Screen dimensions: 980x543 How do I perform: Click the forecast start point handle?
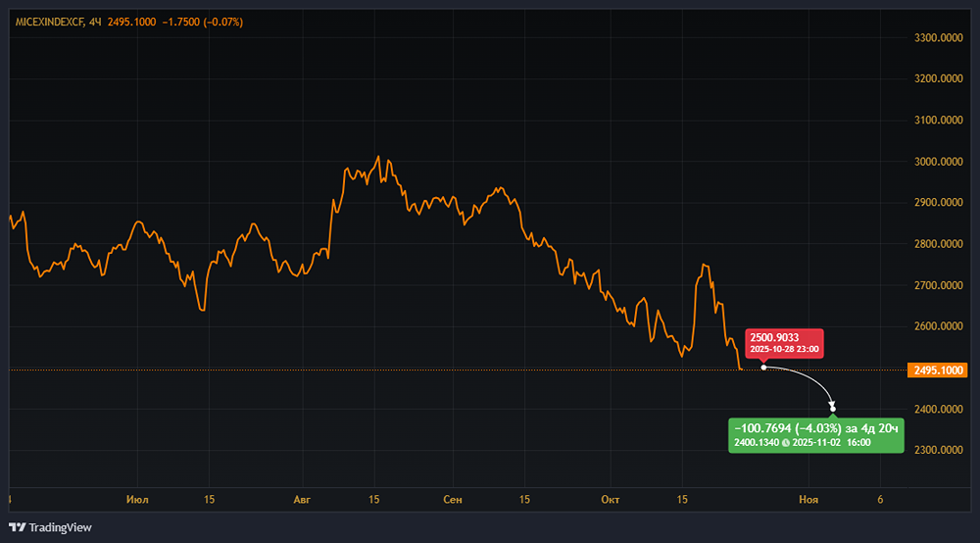point(763,369)
